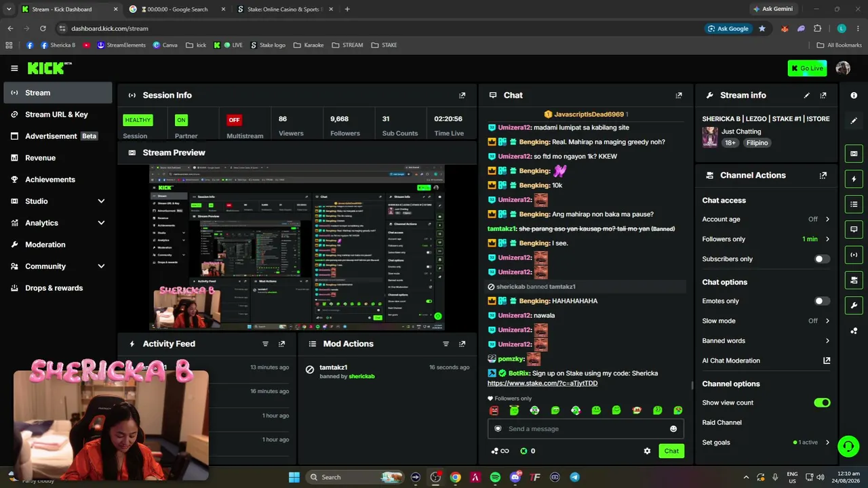Pop out the Activity Feed panel

282,344
